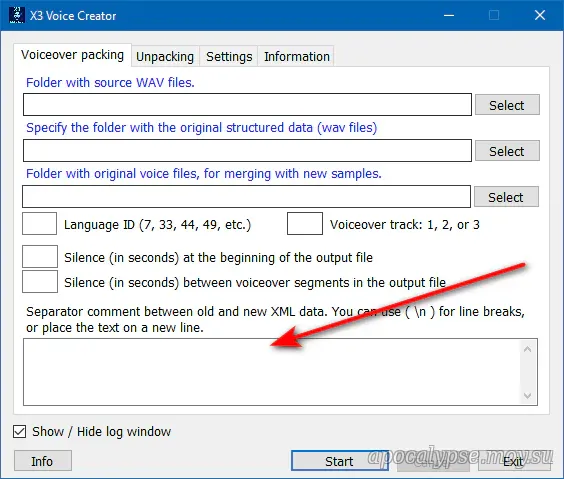
Task: Click the 'Voiceover track: 1, 2, or 3' label
Action: [x=405, y=225]
